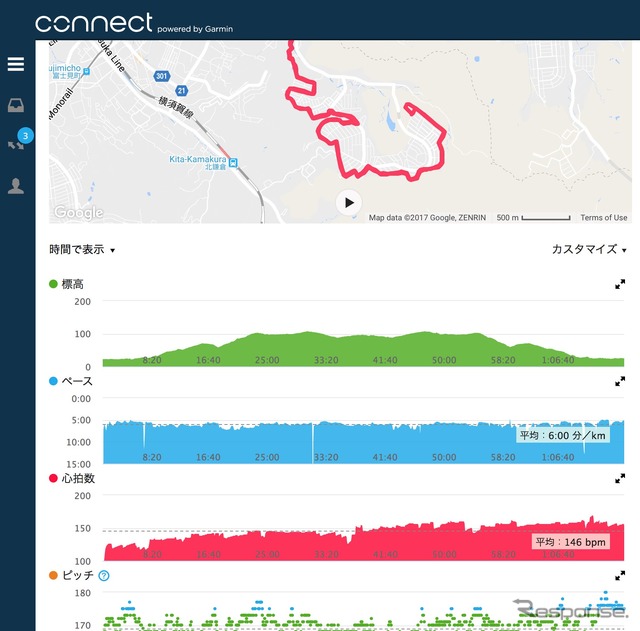Expand the 標高 elevation chart to fullscreen

tap(620, 284)
